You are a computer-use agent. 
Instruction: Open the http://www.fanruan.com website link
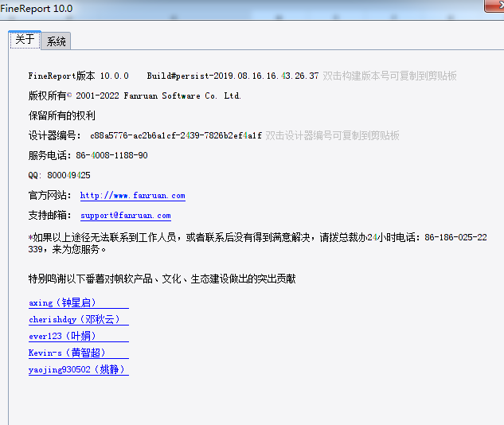pyautogui.click(x=133, y=195)
